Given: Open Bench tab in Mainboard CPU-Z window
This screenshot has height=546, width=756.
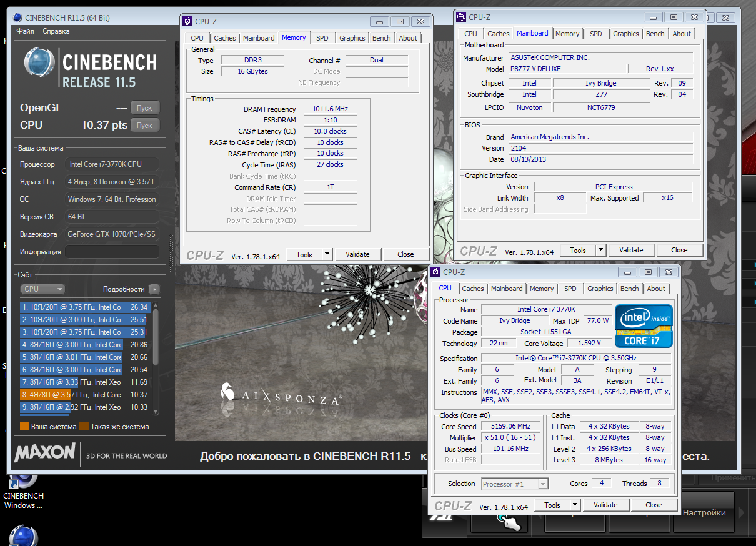Looking at the screenshot, I should (x=655, y=34).
